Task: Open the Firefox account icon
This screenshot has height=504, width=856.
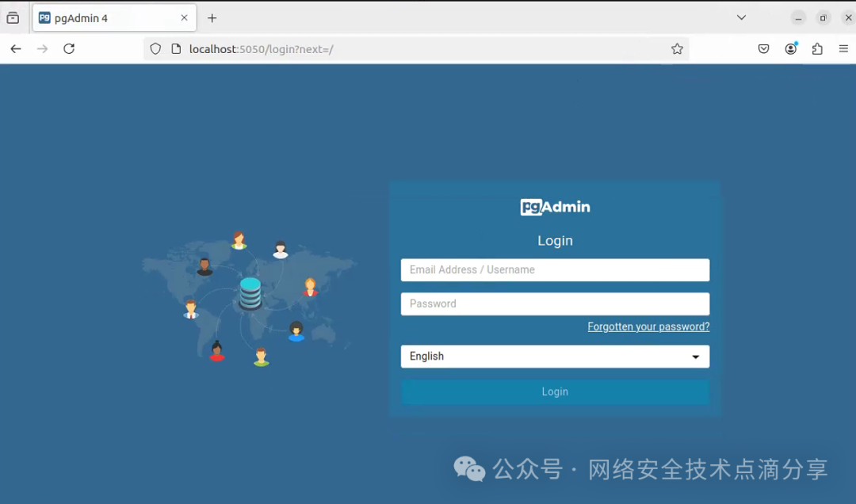Action: (x=790, y=49)
